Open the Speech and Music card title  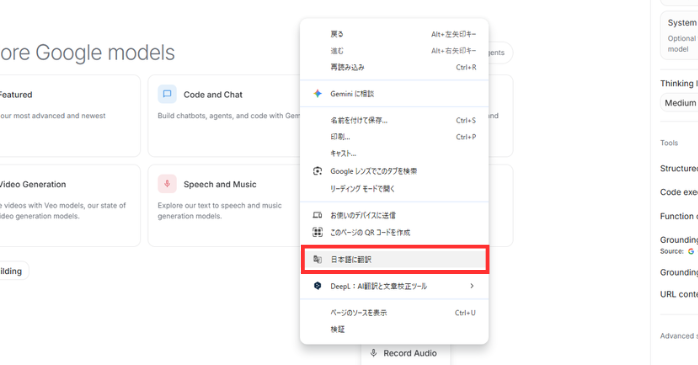[220, 184]
